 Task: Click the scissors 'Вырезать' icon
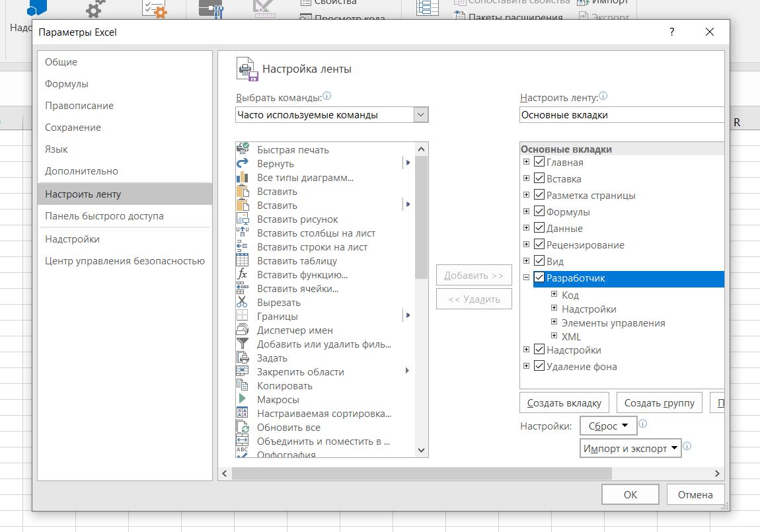[x=243, y=302]
